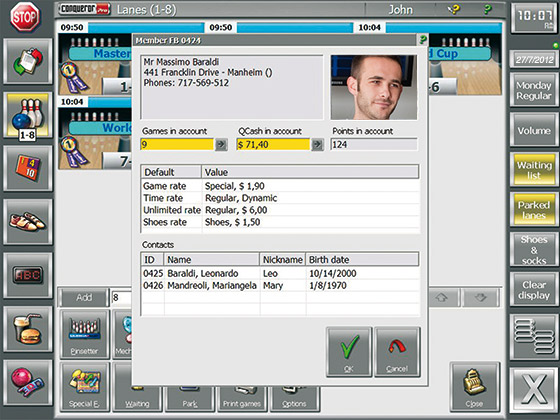Click arrow next to Games in account
This screenshot has width=560, height=420.
[x=221, y=144]
